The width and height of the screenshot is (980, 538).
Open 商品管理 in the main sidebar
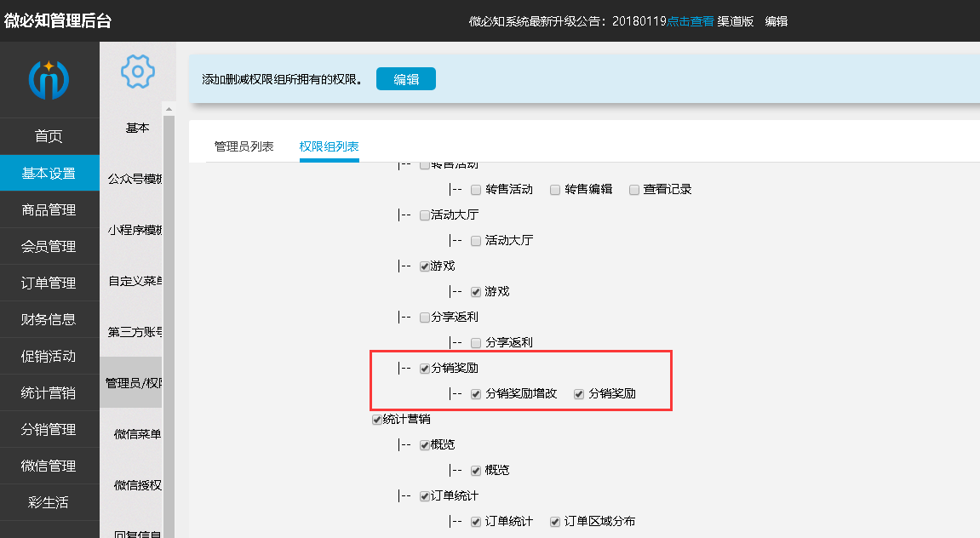49,210
